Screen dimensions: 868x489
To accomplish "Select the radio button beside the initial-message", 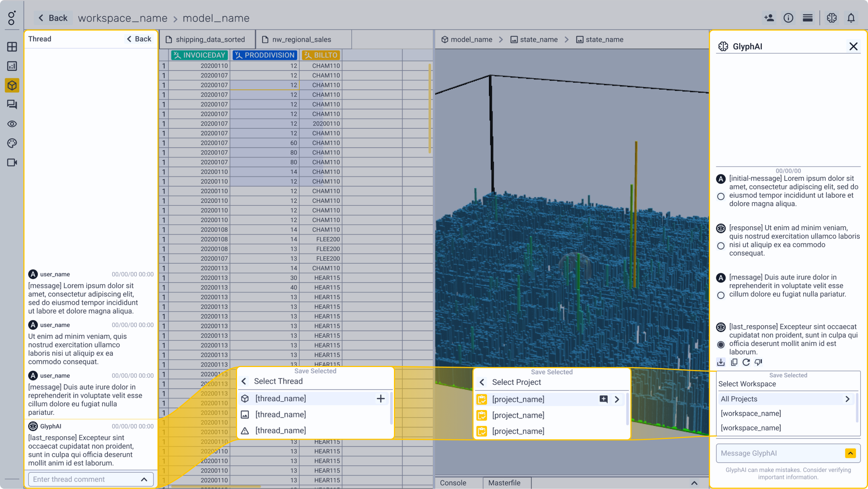I will point(721,196).
